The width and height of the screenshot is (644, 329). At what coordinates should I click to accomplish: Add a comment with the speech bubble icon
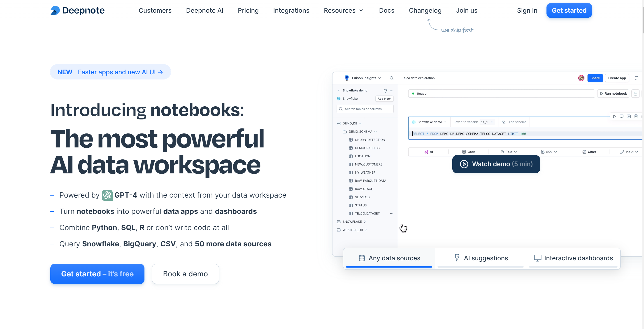[621, 116]
